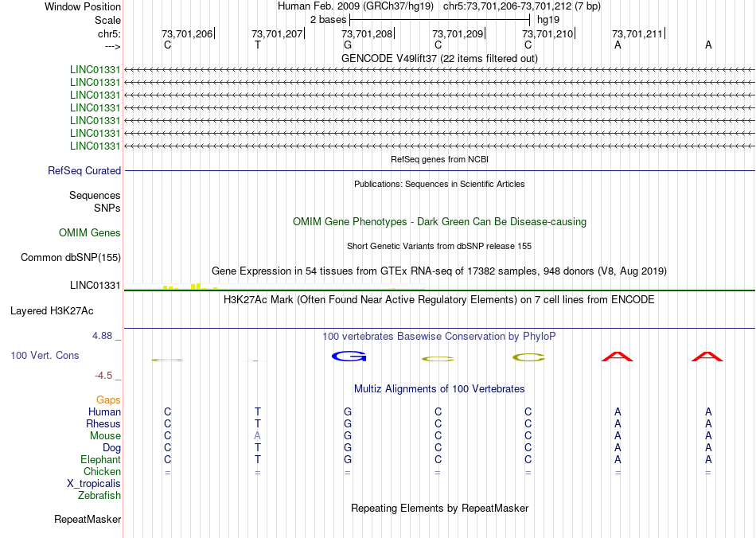Click the Chicken species label
Image resolution: width=756 pixels, height=538 pixels.
pos(102,471)
